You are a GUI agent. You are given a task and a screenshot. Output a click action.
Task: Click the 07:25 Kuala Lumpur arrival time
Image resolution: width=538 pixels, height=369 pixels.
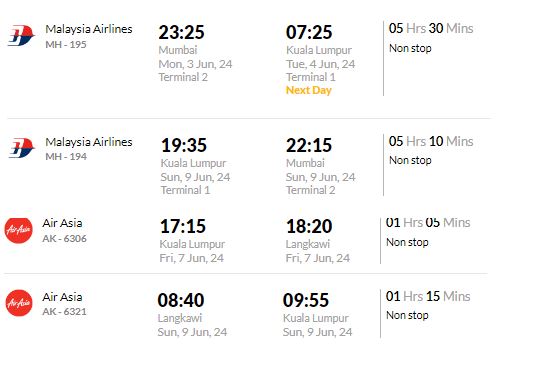pos(309,32)
